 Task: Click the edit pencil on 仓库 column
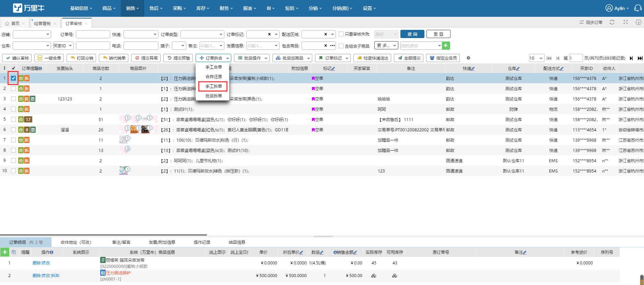[518, 69]
